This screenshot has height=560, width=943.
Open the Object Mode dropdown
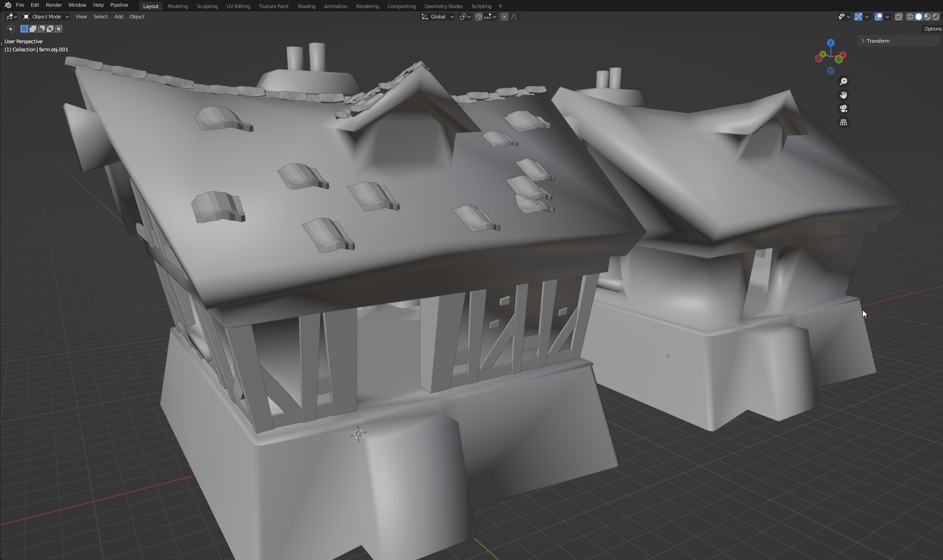point(46,17)
